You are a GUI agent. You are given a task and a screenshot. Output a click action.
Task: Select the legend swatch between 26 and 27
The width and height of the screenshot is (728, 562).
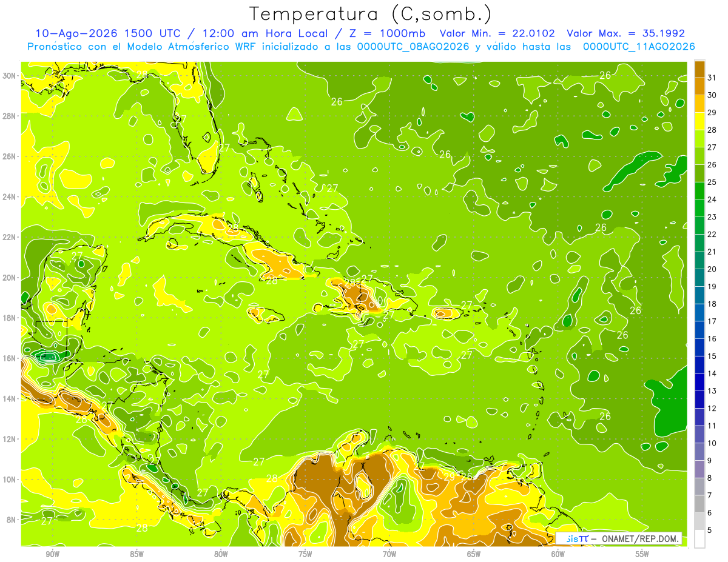point(699,156)
